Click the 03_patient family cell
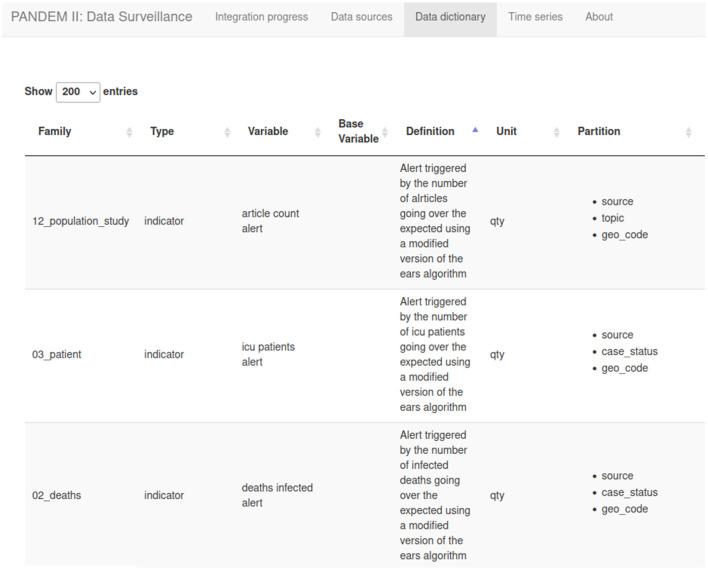The height and width of the screenshot is (570, 708). 57,354
